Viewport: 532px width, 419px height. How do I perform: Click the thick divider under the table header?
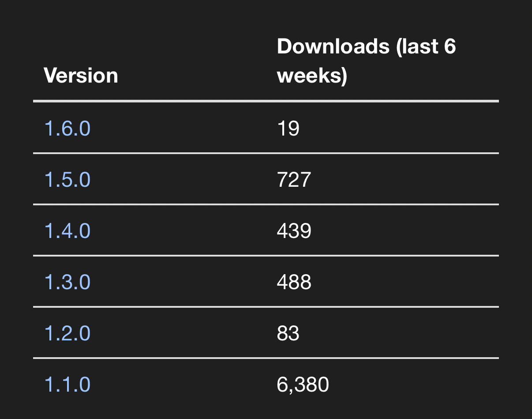tap(266, 101)
